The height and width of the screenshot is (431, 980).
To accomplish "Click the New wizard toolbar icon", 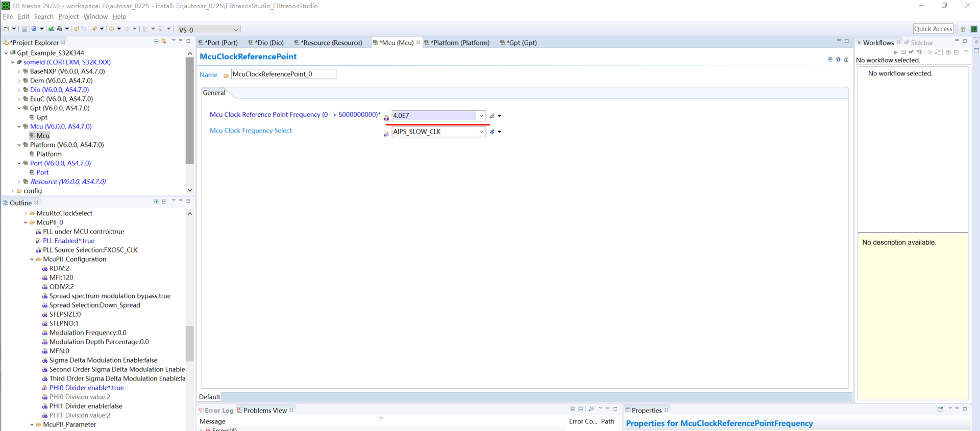I will (x=6, y=29).
